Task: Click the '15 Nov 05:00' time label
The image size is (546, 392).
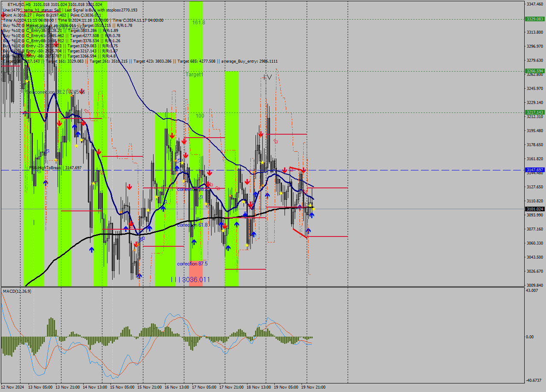Action: click(x=122, y=387)
